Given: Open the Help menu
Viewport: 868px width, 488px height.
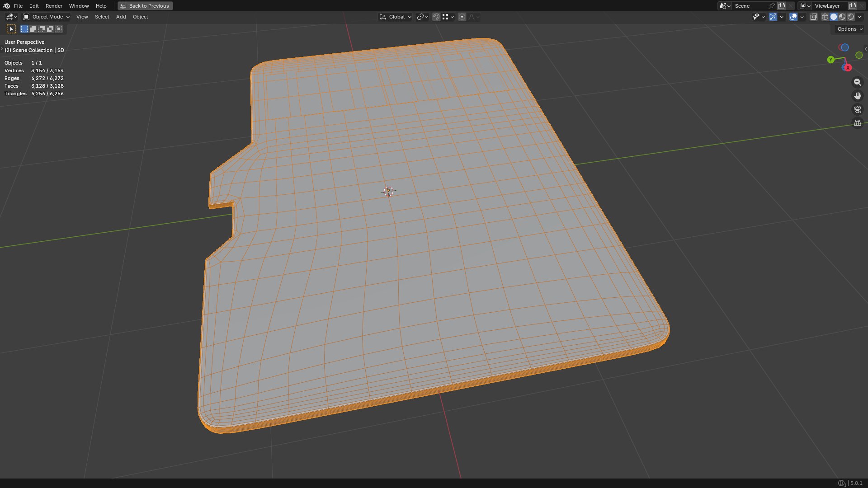Looking at the screenshot, I should pyautogui.click(x=101, y=6).
